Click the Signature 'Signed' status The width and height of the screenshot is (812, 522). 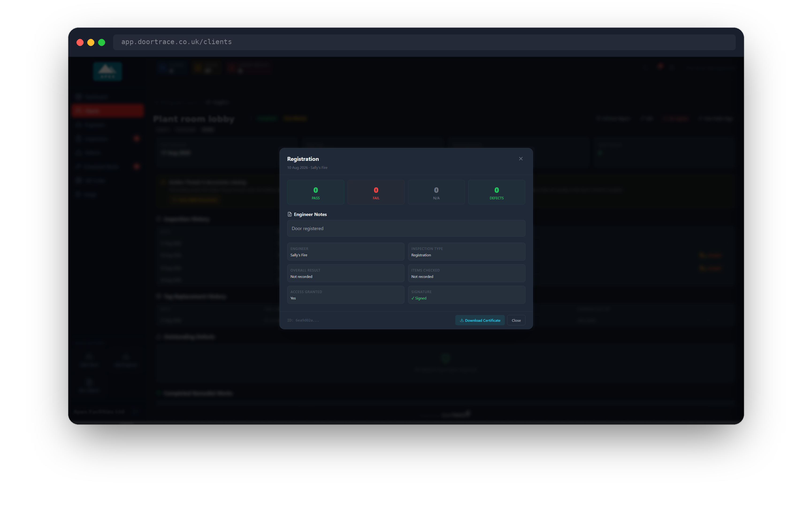[x=419, y=298]
